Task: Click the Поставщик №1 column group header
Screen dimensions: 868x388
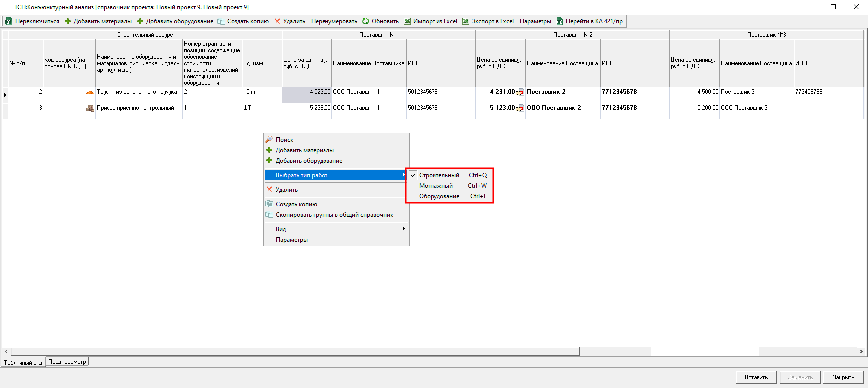Action: (379, 35)
